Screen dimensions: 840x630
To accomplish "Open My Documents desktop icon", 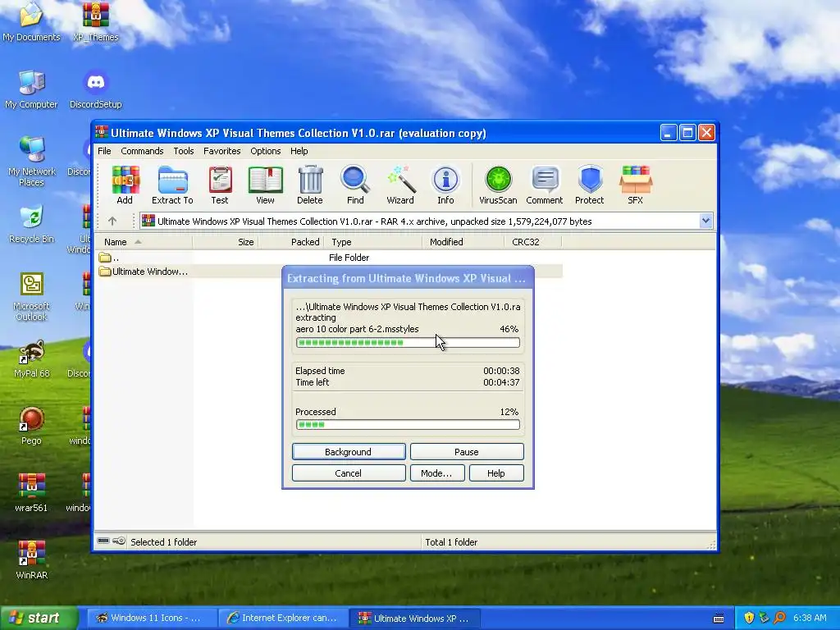I will point(31,21).
